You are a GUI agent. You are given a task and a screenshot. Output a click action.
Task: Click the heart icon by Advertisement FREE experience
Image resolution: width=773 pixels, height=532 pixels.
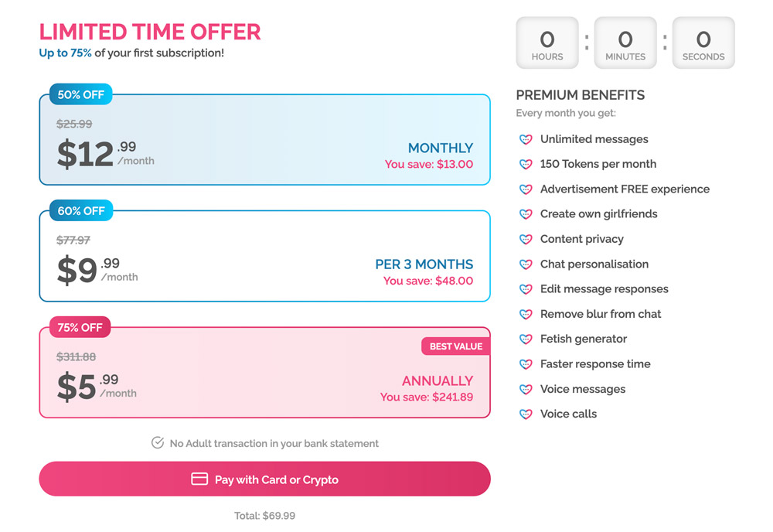click(x=526, y=189)
